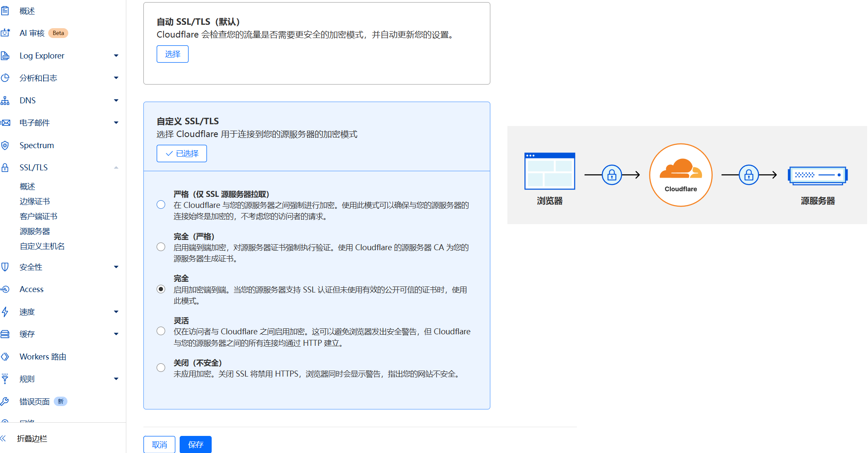Click the 浏览器 window diagram icon
Viewport: 868px width, 453px height.
coord(550,171)
